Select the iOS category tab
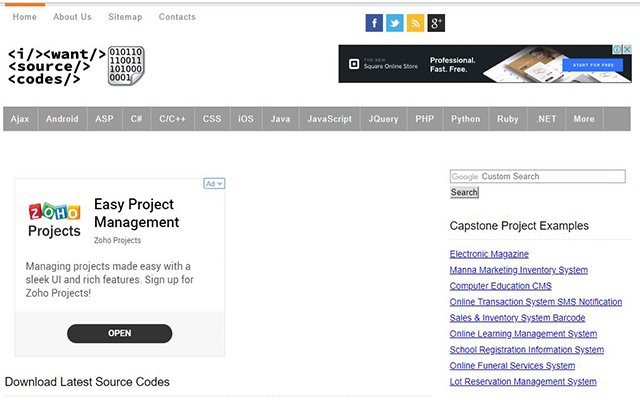This screenshot has height=400, width=640. (246, 119)
